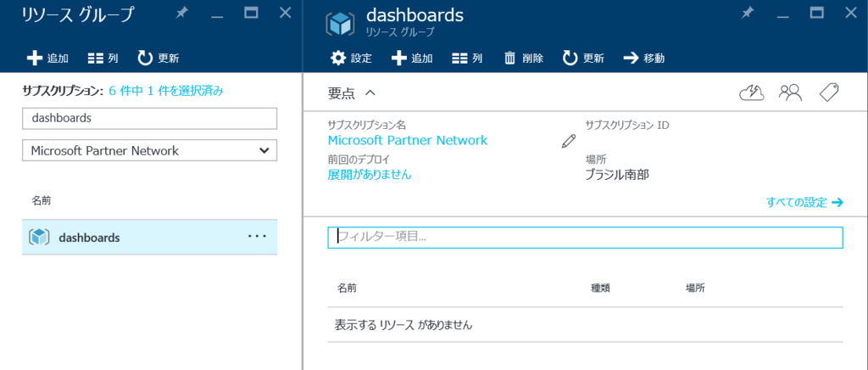Viewport: 868px width, 370px height.
Task: Open the cloud lightning quickstart icon
Action: (752, 92)
